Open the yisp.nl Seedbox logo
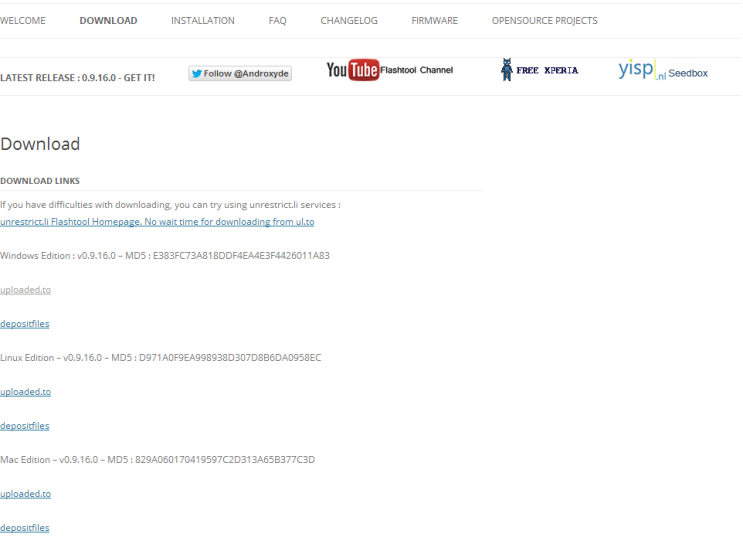743x541 pixels. pyautogui.click(x=663, y=71)
